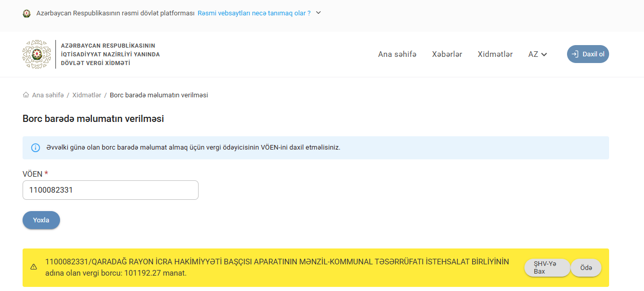Focus the VÖEN input field
The height and width of the screenshot is (291, 644).
(x=110, y=190)
